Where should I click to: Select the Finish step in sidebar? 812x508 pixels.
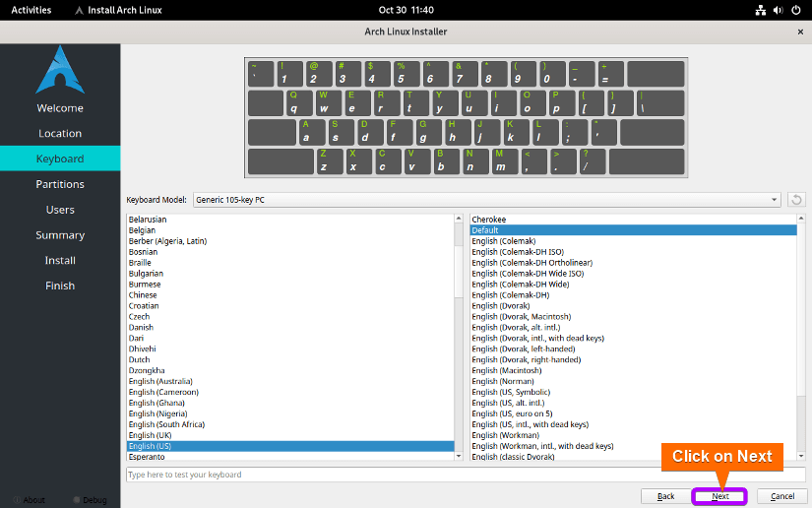[60, 286]
